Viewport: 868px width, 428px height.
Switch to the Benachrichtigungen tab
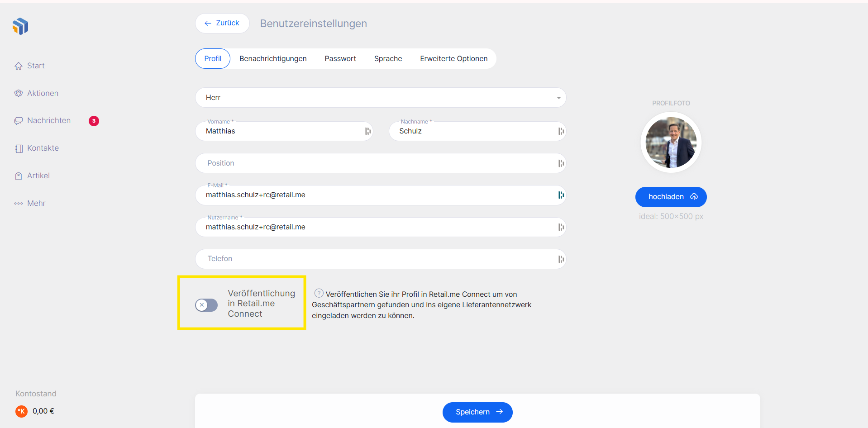pos(273,59)
